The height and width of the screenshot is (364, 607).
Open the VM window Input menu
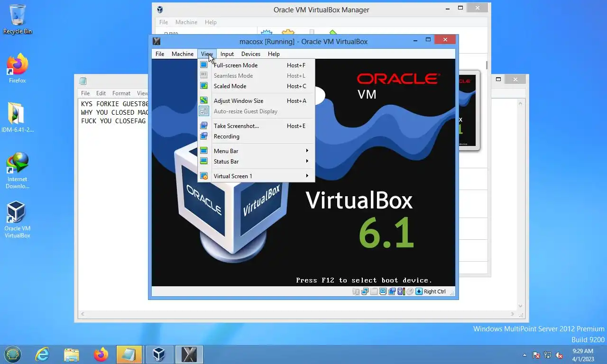[x=227, y=54]
